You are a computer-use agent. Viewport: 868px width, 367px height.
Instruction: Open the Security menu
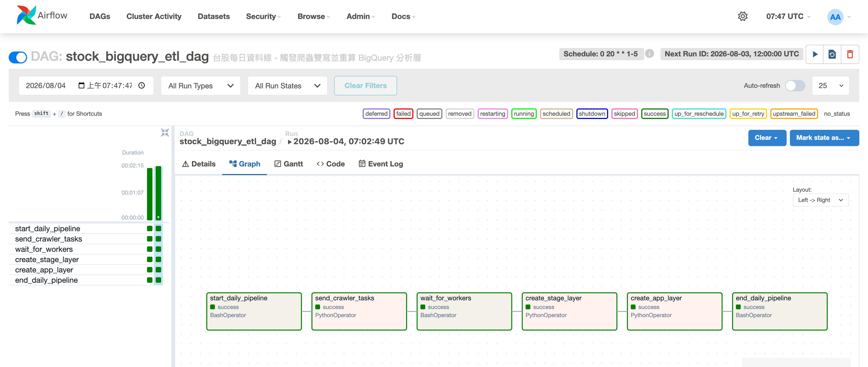coord(263,16)
